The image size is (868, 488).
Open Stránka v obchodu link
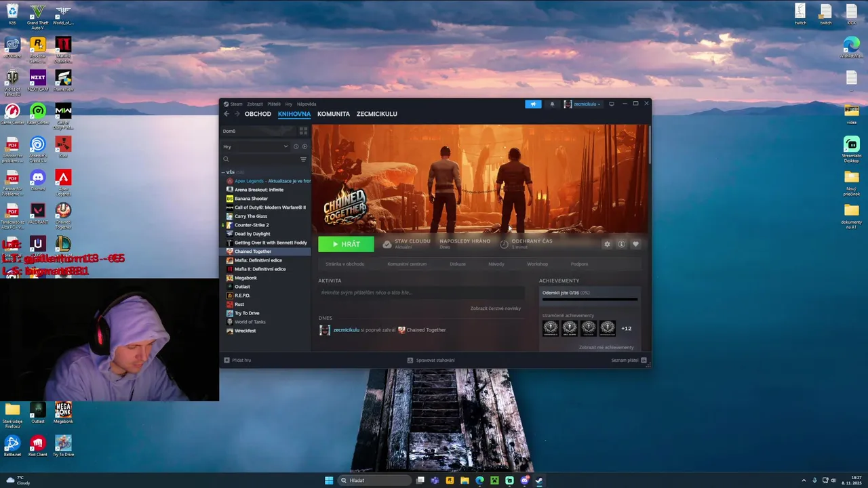click(344, 264)
